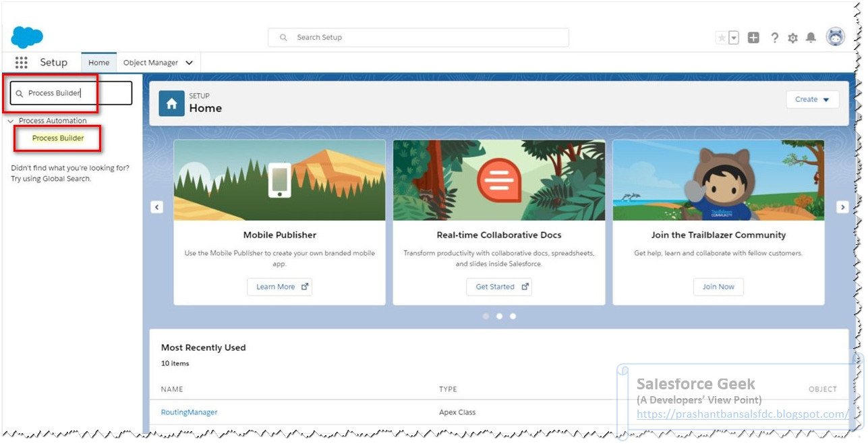Open the Object Manager tab chevron
Image resolution: width=868 pixels, height=444 pixels.
(x=189, y=63)
